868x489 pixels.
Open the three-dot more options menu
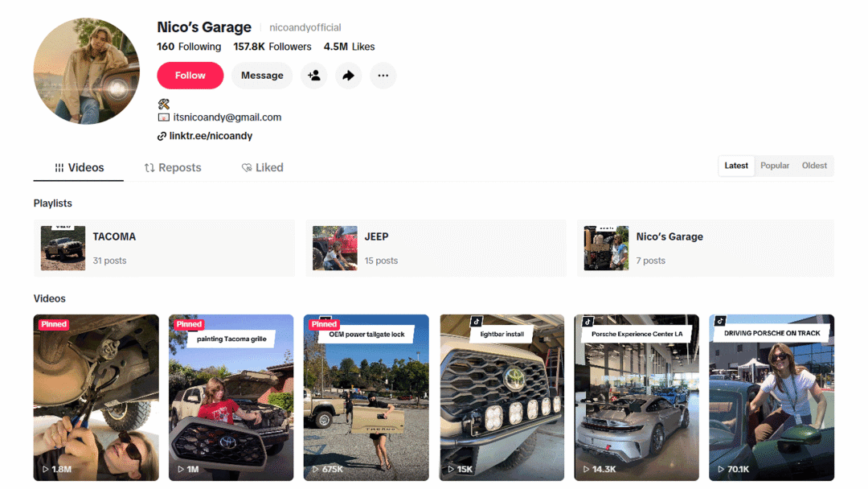pos(383,76)
